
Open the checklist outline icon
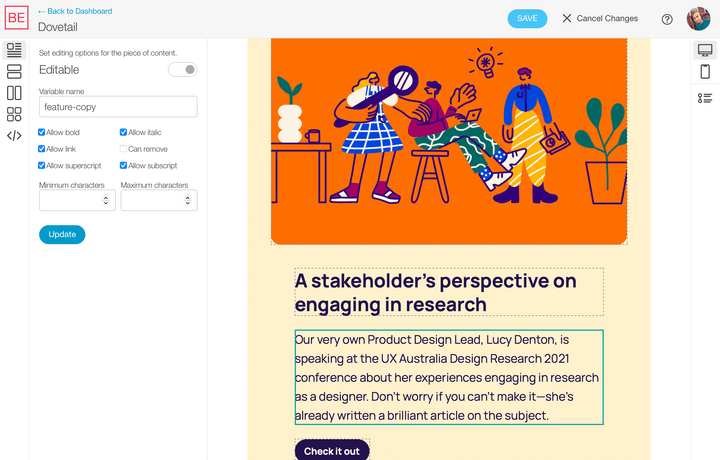click(705, 97)
